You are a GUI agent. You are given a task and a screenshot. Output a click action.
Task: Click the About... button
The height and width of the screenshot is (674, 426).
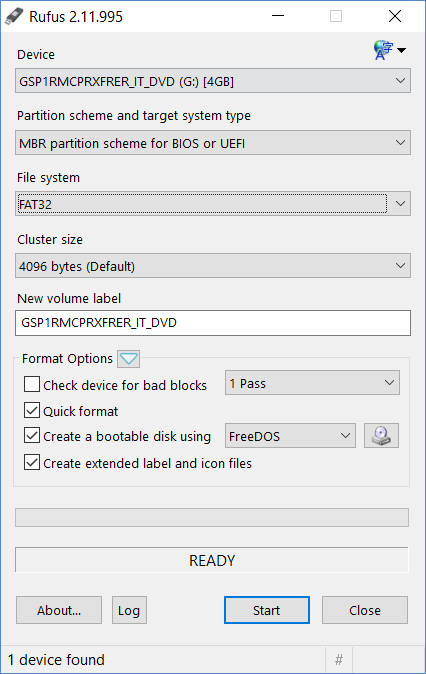coord(59,610)
